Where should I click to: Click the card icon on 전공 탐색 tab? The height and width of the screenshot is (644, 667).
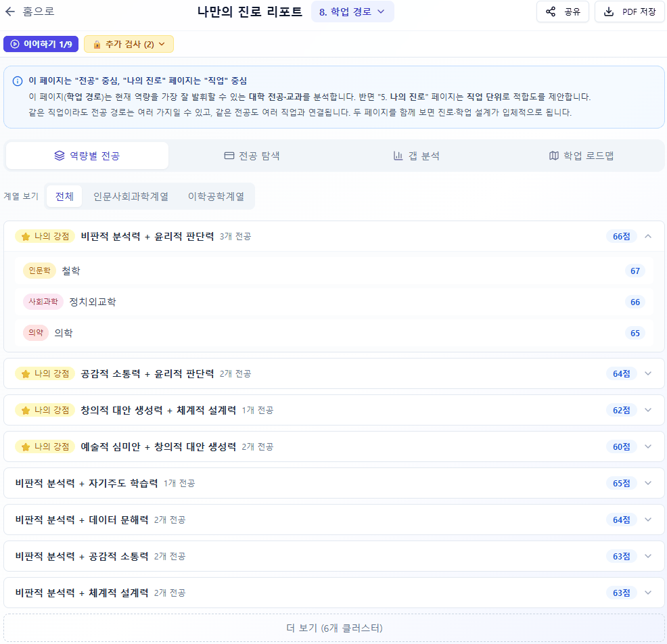click(x=229, y=156)
